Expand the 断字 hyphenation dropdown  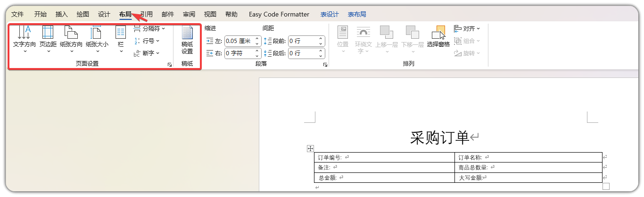[x=147, y=53]
